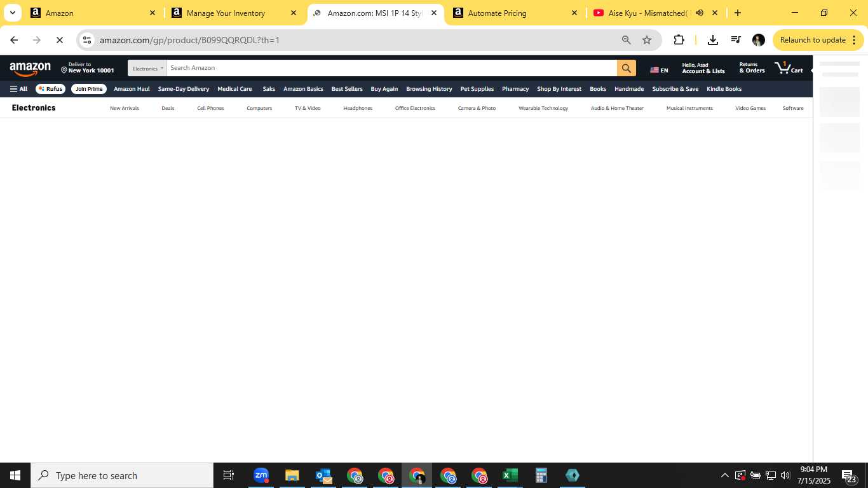This screenshot has width=868, height=488.
Task: Open the notification center icon
Action: tap(850, 475)
